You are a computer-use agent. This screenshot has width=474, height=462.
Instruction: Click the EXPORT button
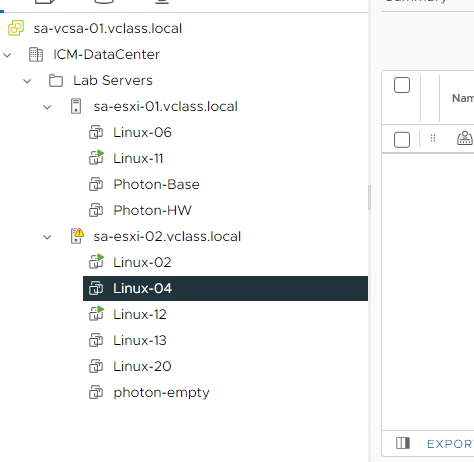(x=450, y=444)
